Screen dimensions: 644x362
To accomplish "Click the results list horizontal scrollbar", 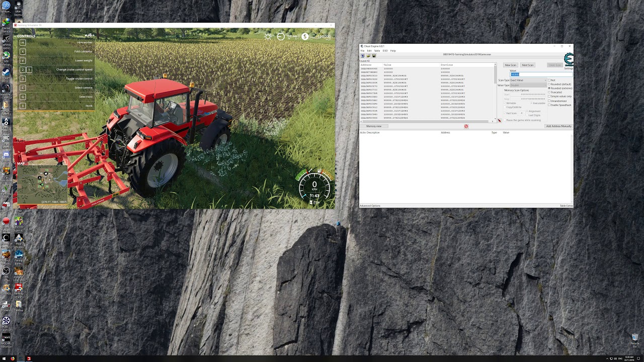I will tap(428, 121).
